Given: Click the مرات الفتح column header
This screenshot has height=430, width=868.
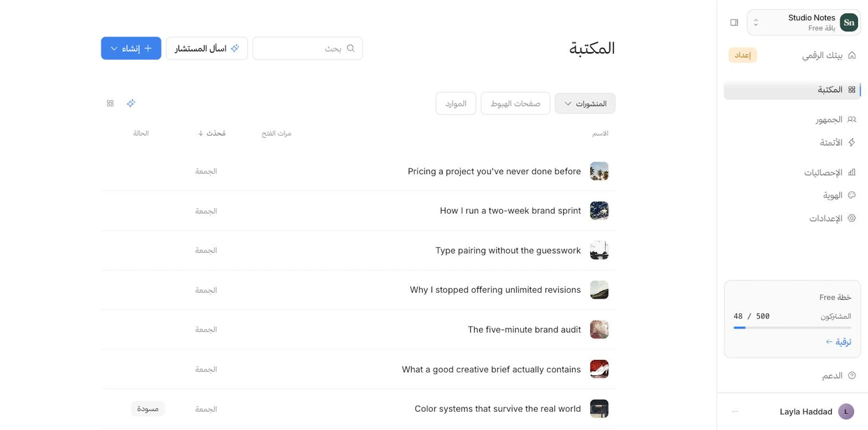Looking at the screenshot, I should click(276, 134).
